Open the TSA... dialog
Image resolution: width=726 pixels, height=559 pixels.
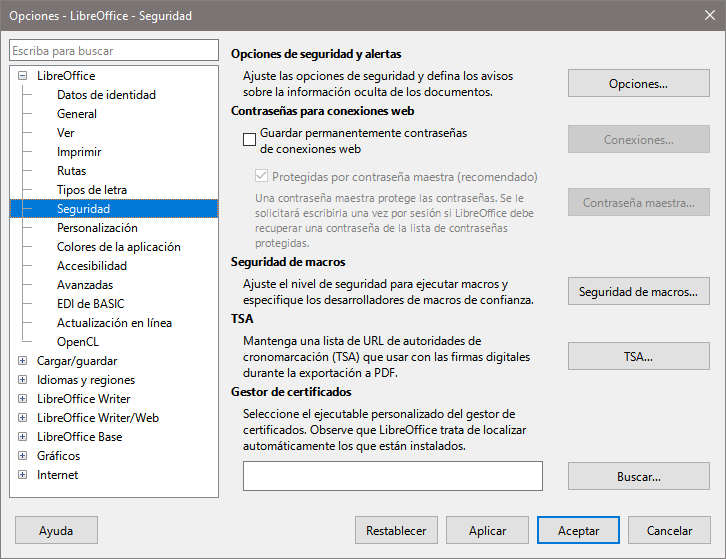point(638,356)
